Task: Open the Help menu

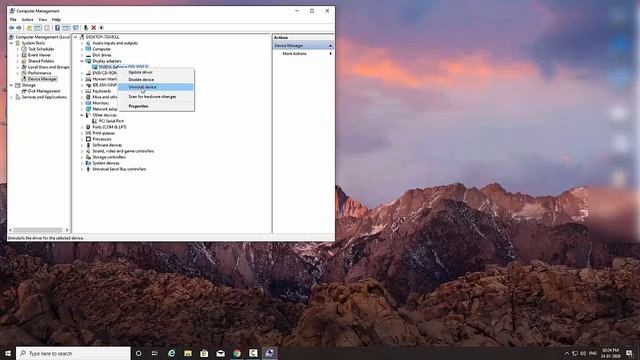Action: 56,20
